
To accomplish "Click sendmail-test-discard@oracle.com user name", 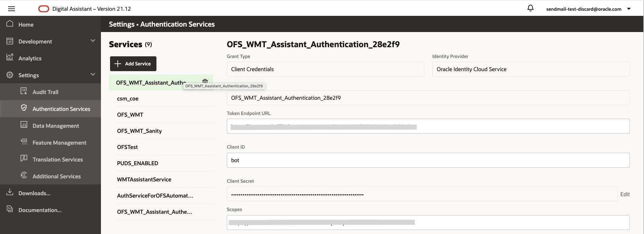I will coord(583,9).
